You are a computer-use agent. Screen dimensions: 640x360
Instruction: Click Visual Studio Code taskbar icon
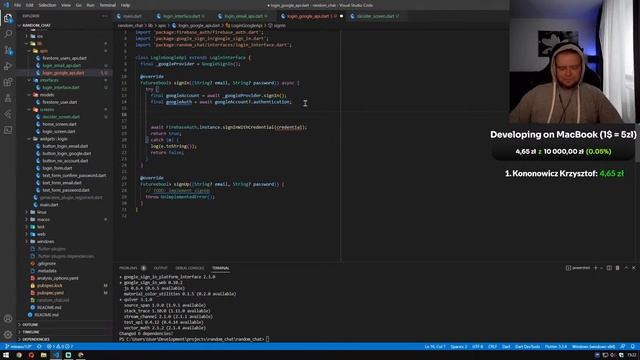click(x=56, y=355)
